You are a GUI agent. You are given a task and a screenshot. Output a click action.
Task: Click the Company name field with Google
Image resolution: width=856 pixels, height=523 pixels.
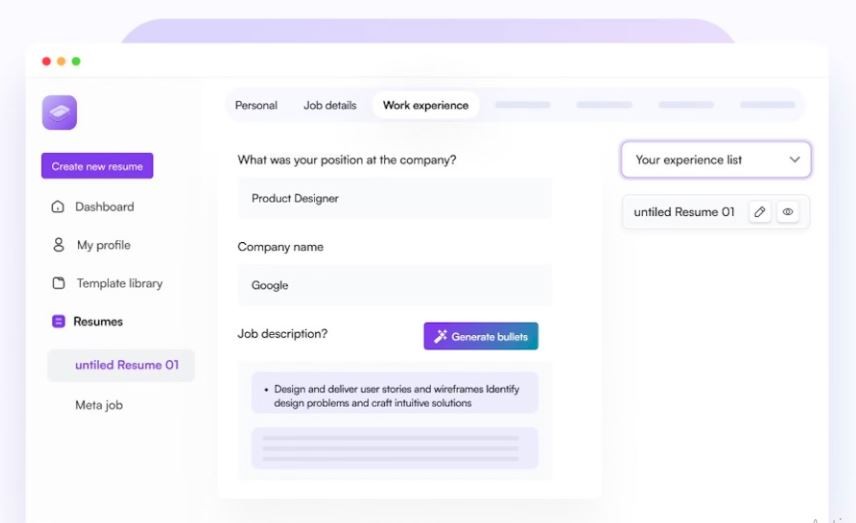point(394,285)
